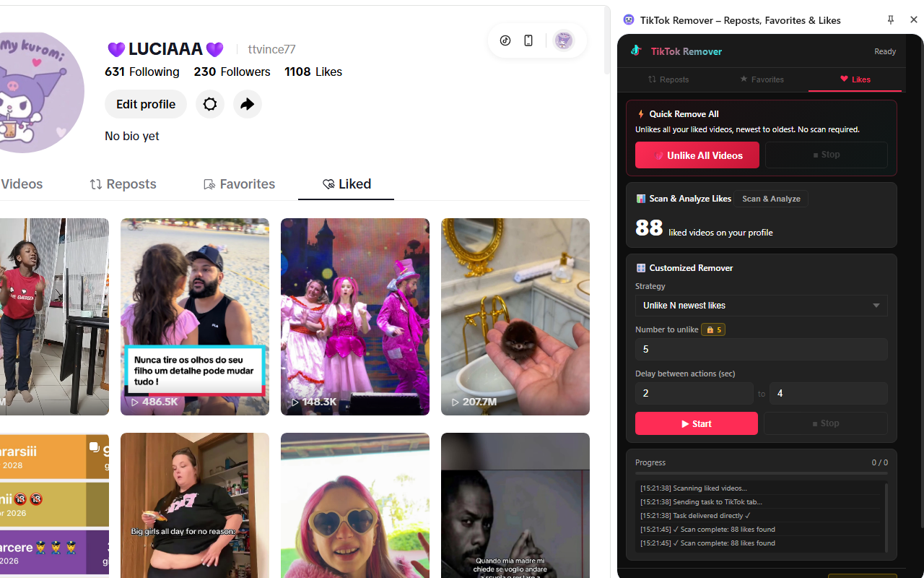Click the 1108 Likes count
924x578 pixels.
point(313,72)
